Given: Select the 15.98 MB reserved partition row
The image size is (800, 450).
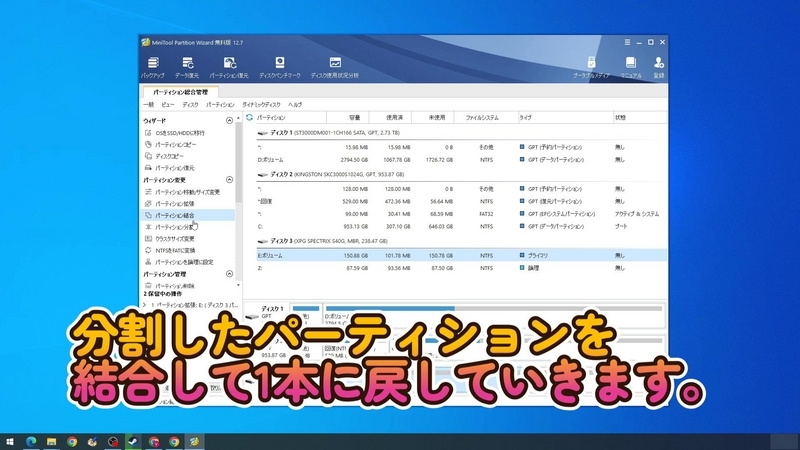Looking at the screenshot, I should [461, 147].
